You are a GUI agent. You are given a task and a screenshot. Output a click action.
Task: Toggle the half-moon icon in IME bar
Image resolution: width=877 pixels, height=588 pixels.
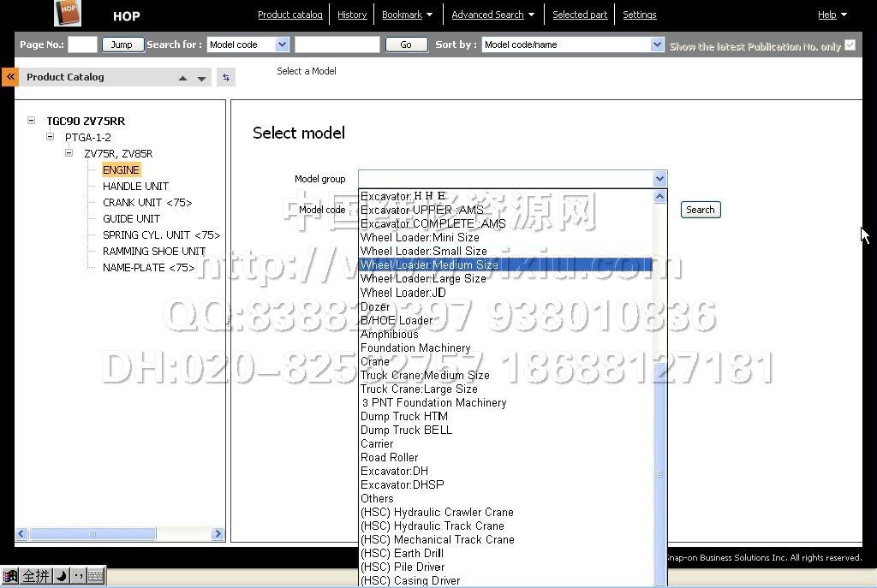62,576
